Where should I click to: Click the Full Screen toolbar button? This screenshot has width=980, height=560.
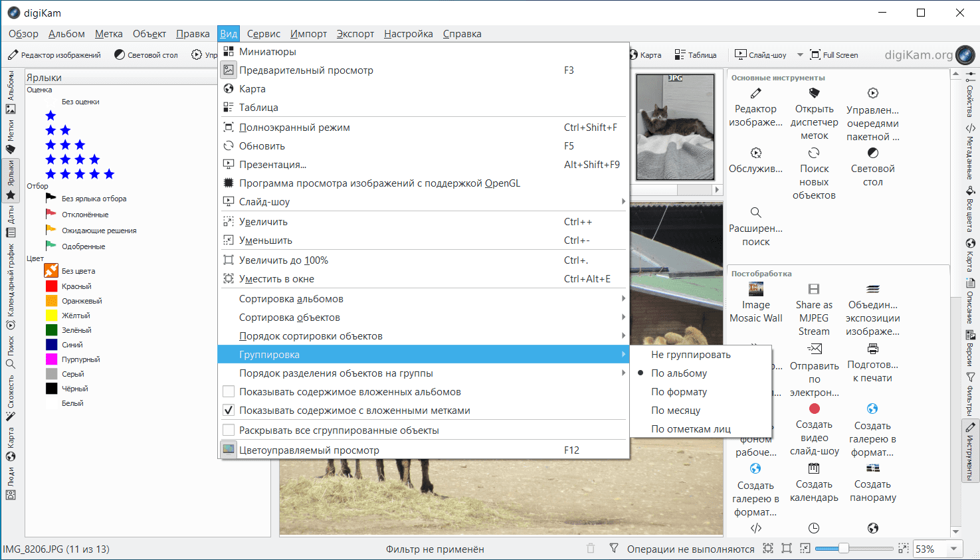click(x=834, y=55)
